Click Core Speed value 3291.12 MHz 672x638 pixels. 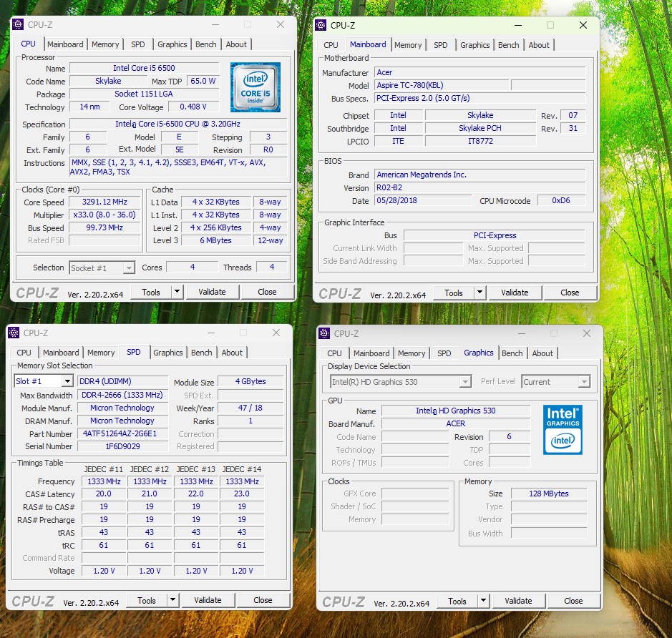point(104,202)
